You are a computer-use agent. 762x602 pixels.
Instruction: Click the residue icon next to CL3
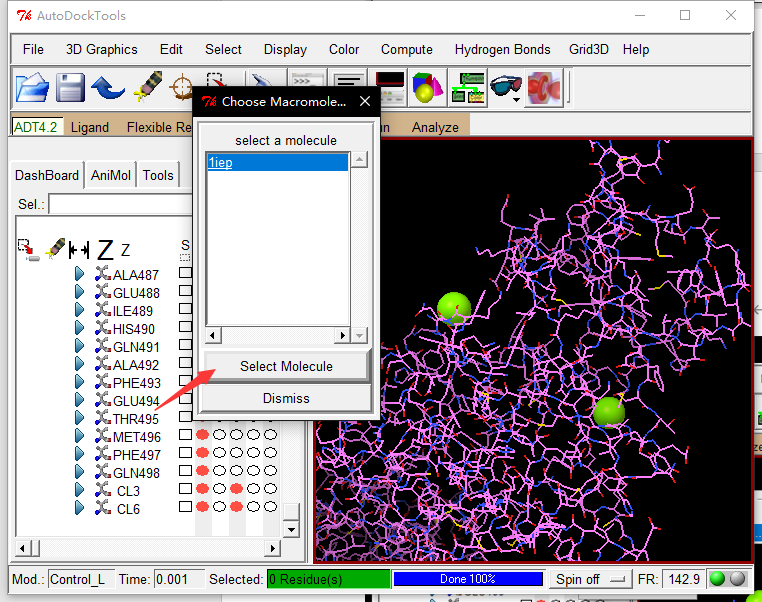103,489
